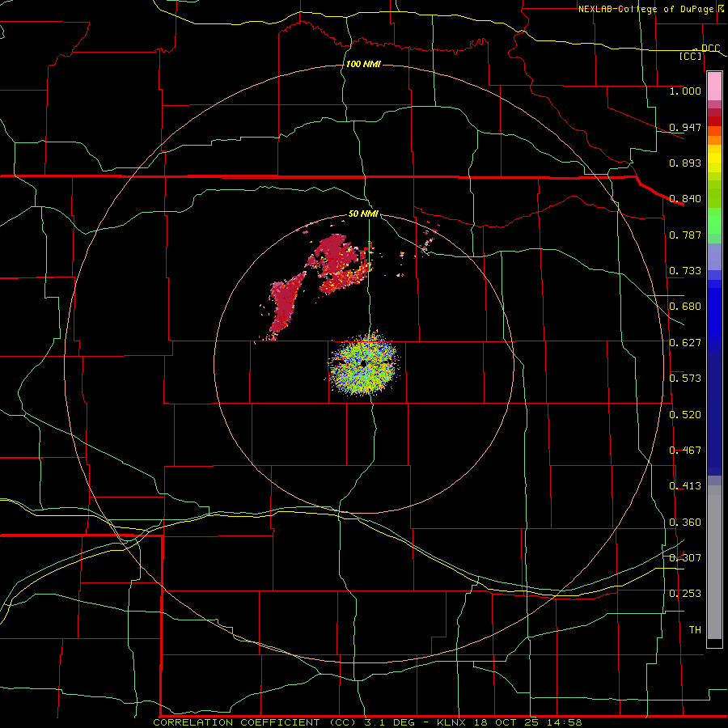Click the 0.467 color scale label
This screenshot has height=728, width=728.
pyautogui.click(x=685, y=451)
